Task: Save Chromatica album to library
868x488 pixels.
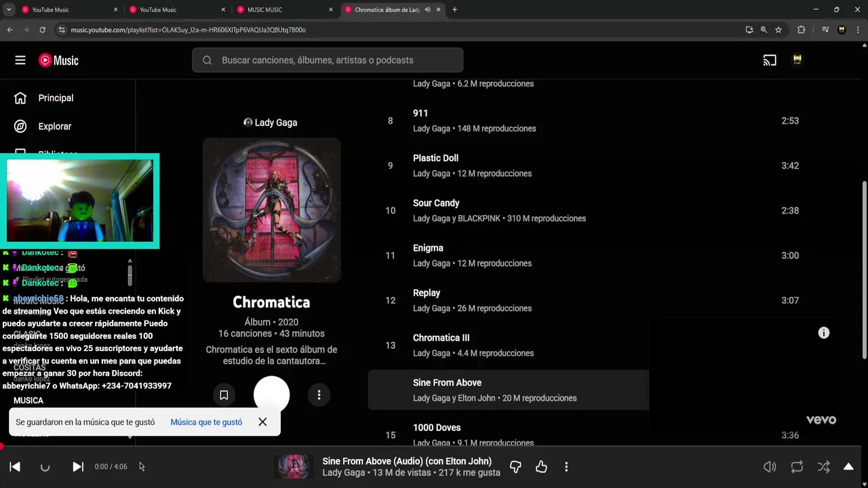Action: tap(224, 395)
